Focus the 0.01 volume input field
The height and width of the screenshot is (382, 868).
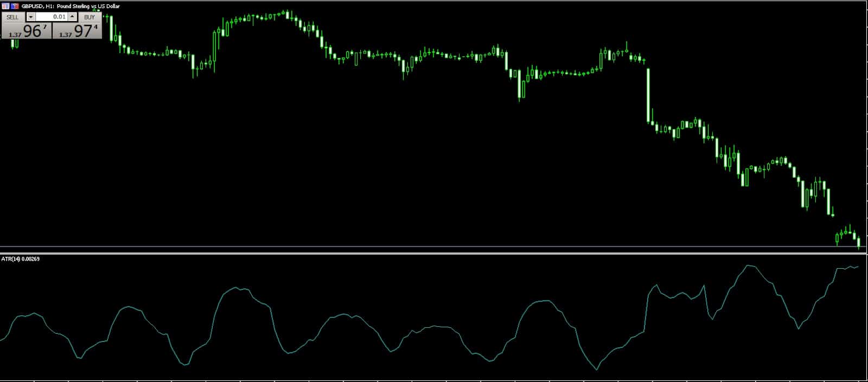point(52,17)
